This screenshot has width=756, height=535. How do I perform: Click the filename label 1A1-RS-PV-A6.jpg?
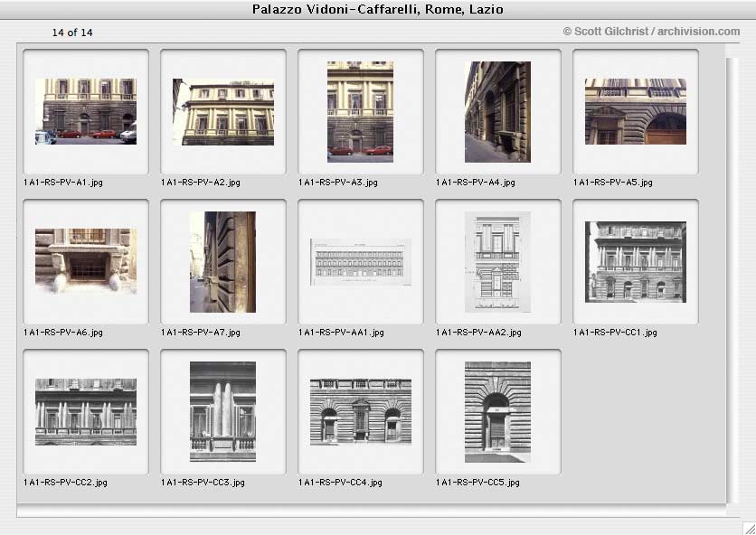63,332
